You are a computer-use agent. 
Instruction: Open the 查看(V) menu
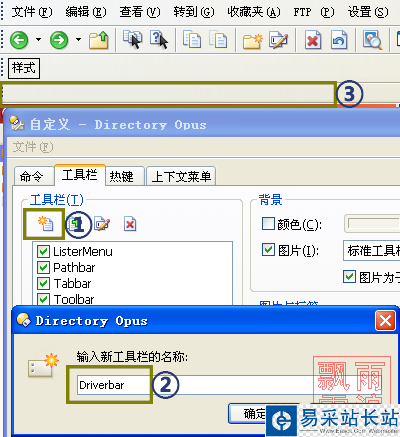140,12
